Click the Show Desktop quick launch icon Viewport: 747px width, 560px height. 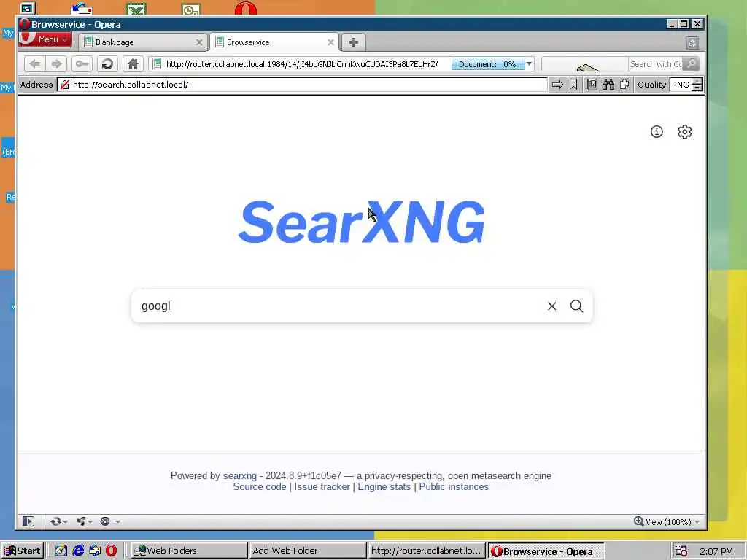click(61, 551)
